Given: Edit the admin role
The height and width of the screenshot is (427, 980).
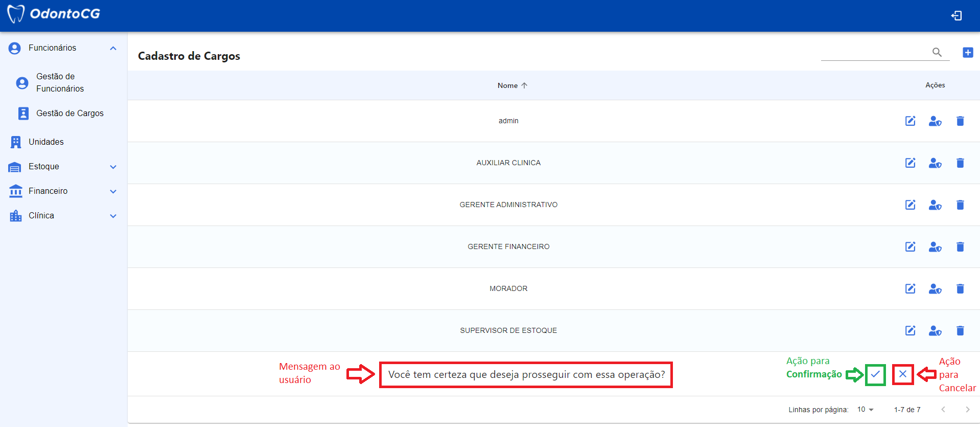Looking at the screenshot, I should (x=910, y=121).
